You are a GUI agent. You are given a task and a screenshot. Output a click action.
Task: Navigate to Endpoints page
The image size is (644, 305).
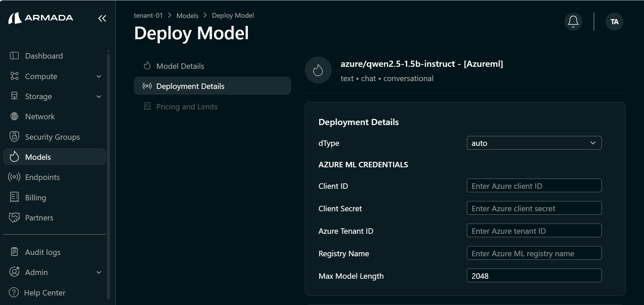pos(54,177)
